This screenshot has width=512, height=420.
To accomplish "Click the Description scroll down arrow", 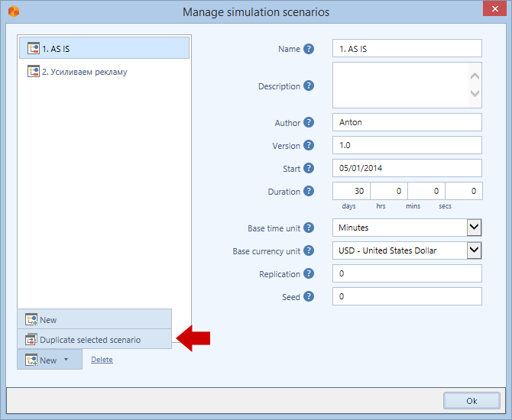I will [475, 93].
